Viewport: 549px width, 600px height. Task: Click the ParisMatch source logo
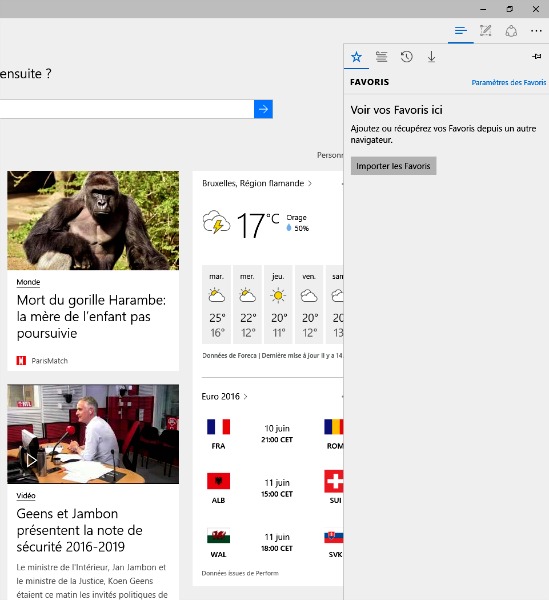pyautogui.click(x=21, y=360)
